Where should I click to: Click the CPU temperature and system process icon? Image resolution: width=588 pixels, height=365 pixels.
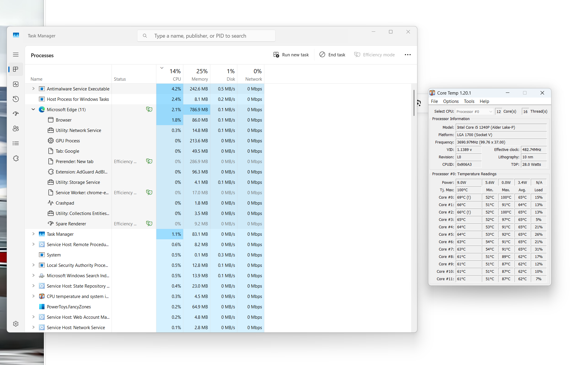click(42, 296)
